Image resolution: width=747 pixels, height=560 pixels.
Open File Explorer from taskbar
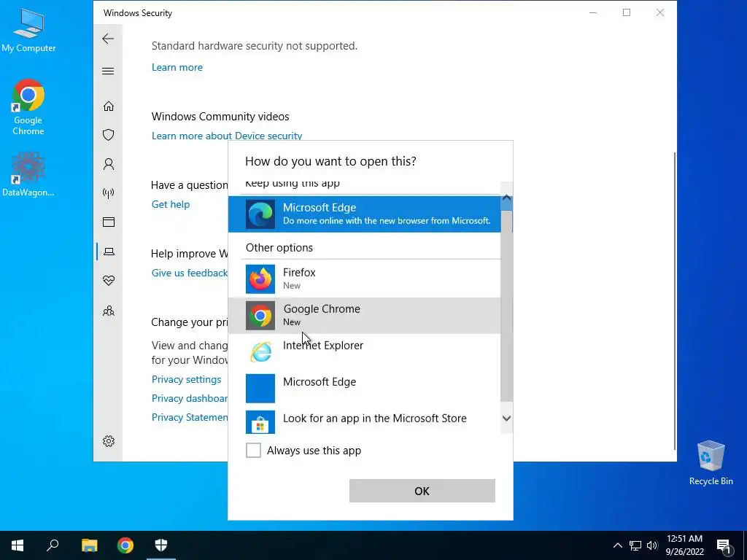(x=89, y=545)
